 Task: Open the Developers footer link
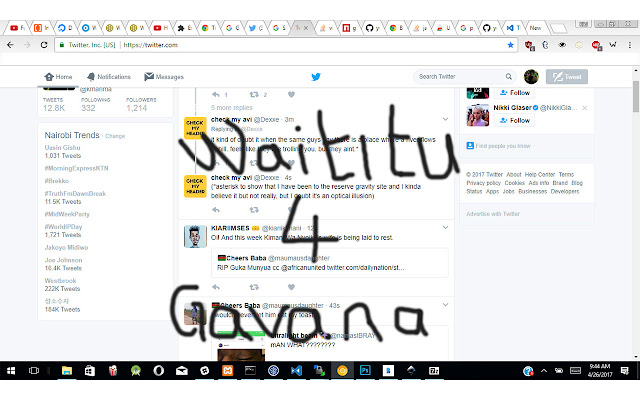[564, 191]
